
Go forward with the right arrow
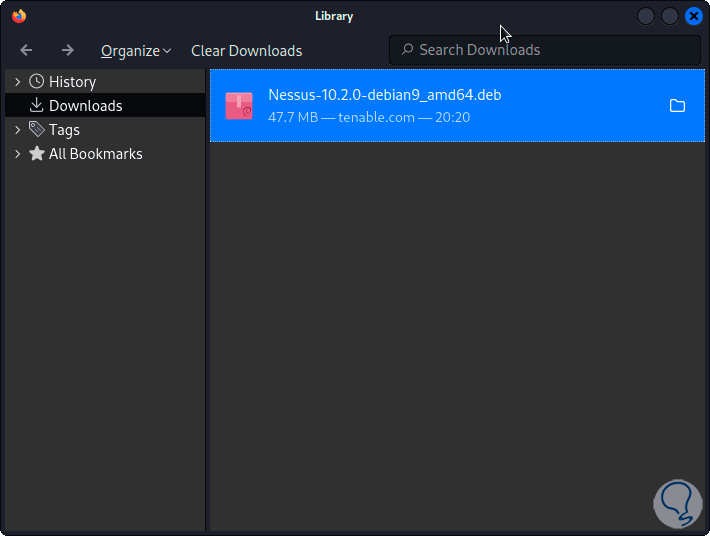point(67,50)
